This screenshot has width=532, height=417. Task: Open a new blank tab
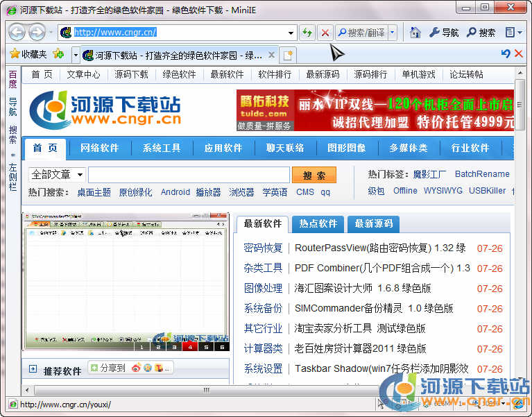[288, 55]
